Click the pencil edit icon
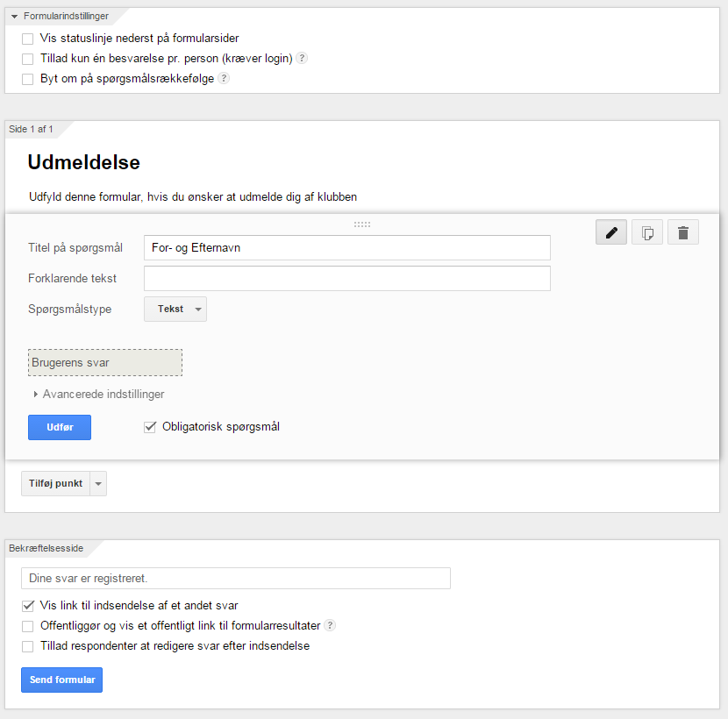Screen dimensions: 728x719 coord(611,232)
